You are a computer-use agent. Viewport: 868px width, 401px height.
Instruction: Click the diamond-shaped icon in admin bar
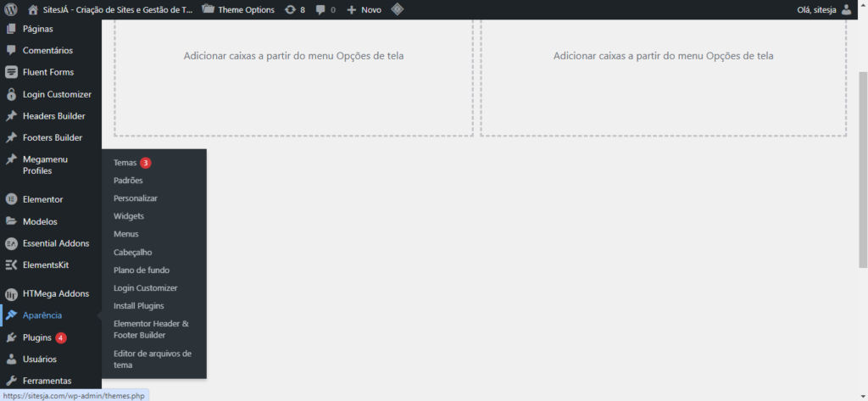[397, 9]
